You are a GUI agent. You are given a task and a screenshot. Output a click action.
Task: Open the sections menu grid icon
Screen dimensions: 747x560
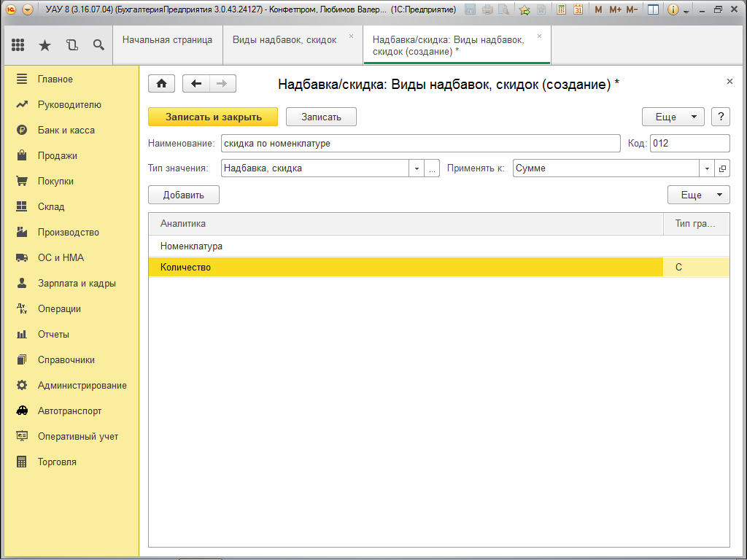(x=18, y=45)
